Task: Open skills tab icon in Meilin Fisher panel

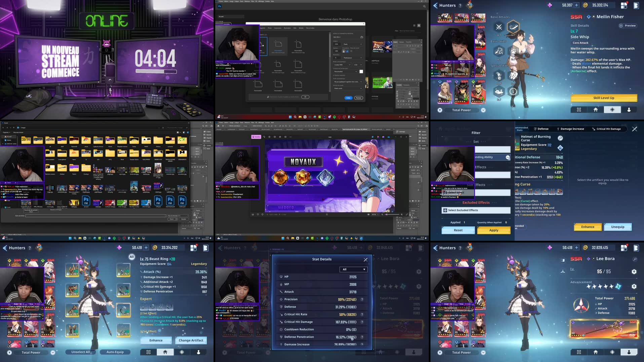Action: (x=612, y=110)
